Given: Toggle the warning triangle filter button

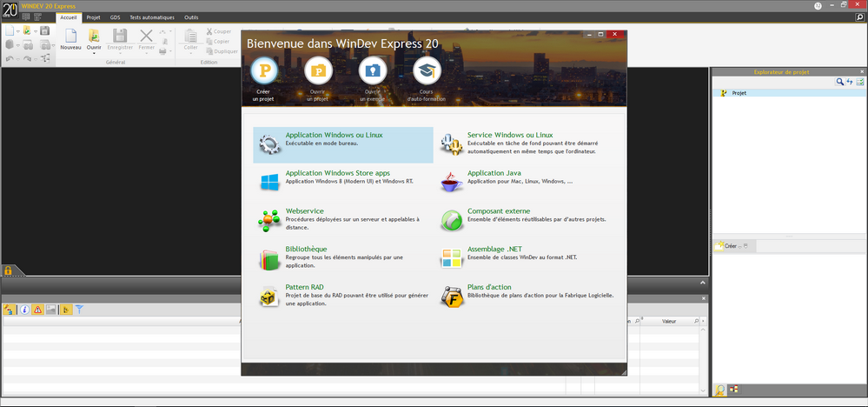Looking at the screenshot, I should (x=37, y=310).
